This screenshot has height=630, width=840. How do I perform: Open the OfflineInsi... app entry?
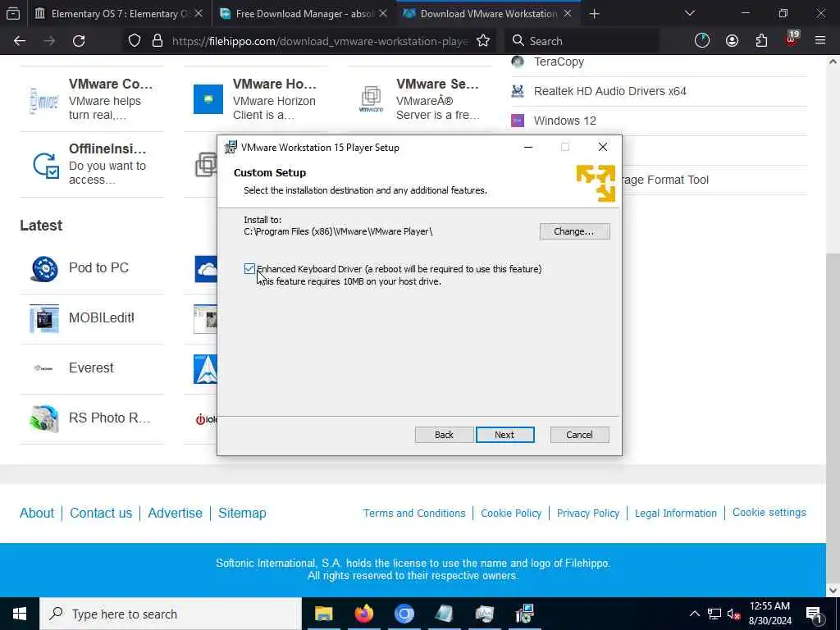coord(92,164)
